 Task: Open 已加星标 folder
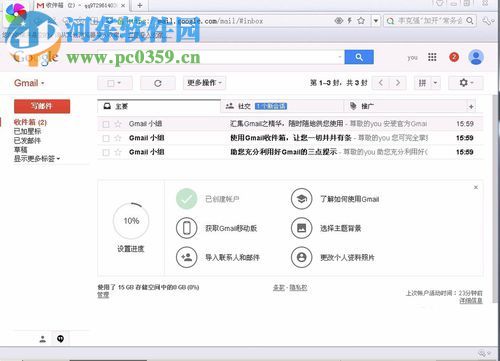pyautogui.click(x=27, y=131)
